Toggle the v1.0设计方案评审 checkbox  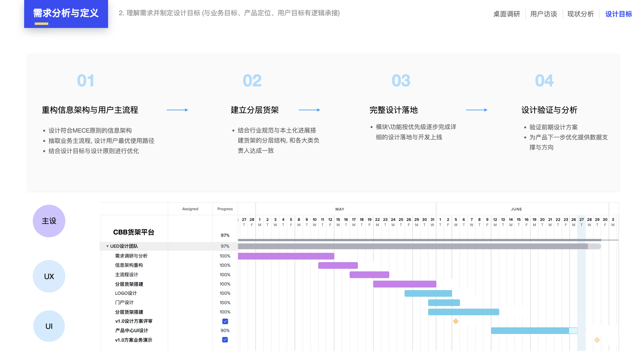tap(225, 321)
